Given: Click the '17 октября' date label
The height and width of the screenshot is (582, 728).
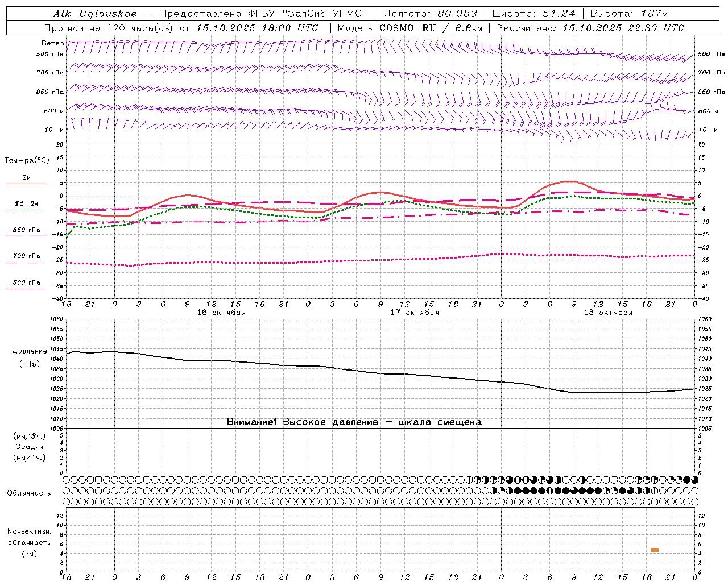Looking at the screenshot, I should point(415,313).
